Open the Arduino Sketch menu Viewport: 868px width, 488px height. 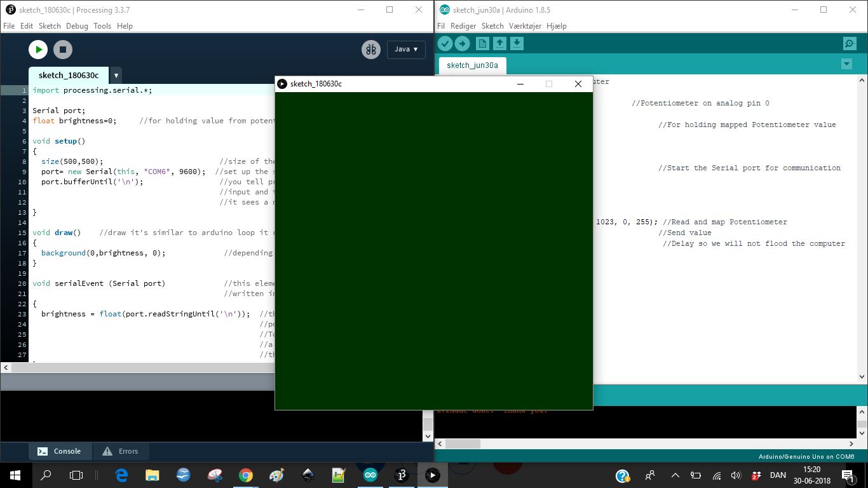click(492, 26)
